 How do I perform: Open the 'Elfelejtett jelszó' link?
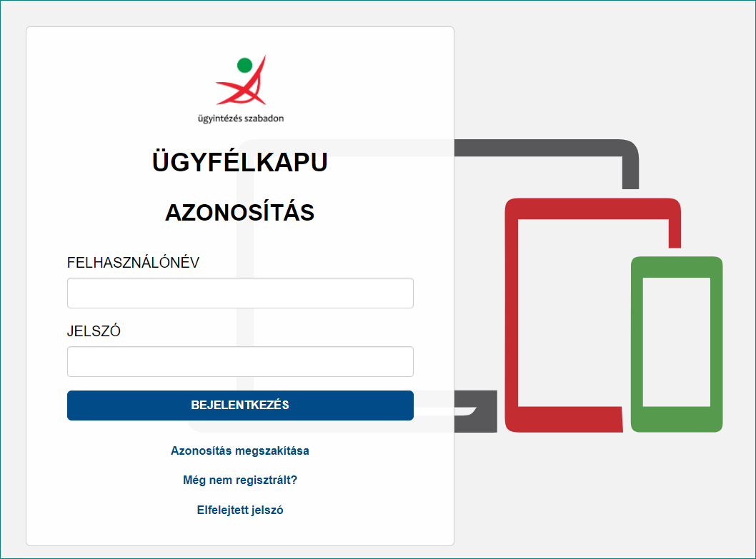(240, 510)
